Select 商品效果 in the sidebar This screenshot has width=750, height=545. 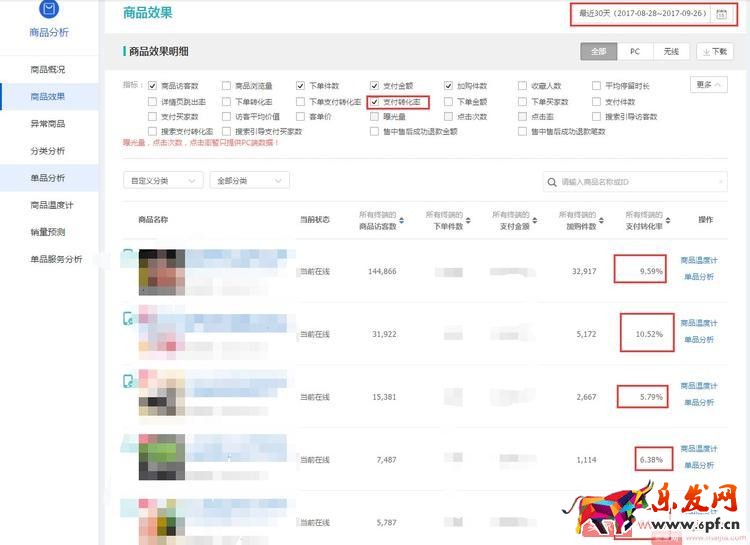click(x=48, y=96)
